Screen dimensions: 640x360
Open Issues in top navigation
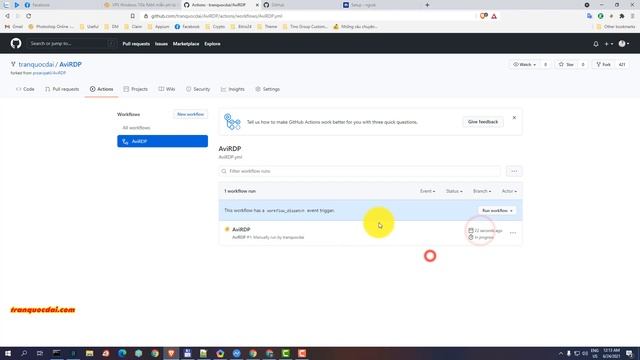click(x=161, y=44)
